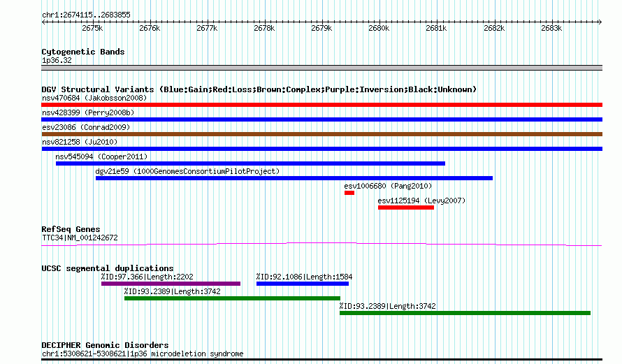Open the DECIPHER Genomic Disorders track title

coord(105,345)
